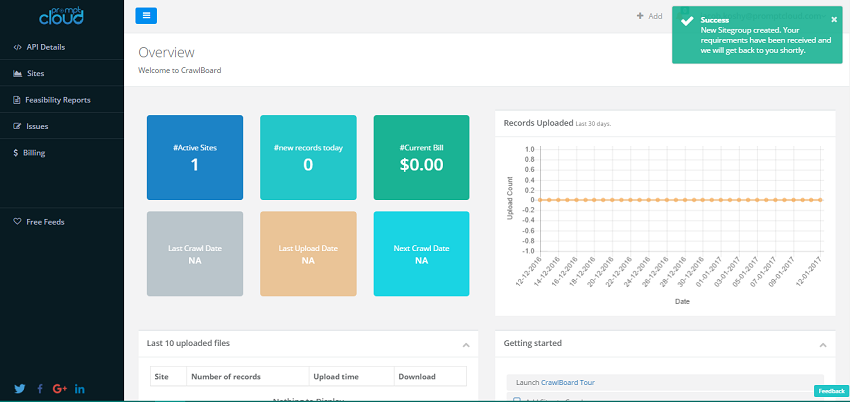Dismiss the Success notification with the X
850x402 pixels.
coord(834,19)
